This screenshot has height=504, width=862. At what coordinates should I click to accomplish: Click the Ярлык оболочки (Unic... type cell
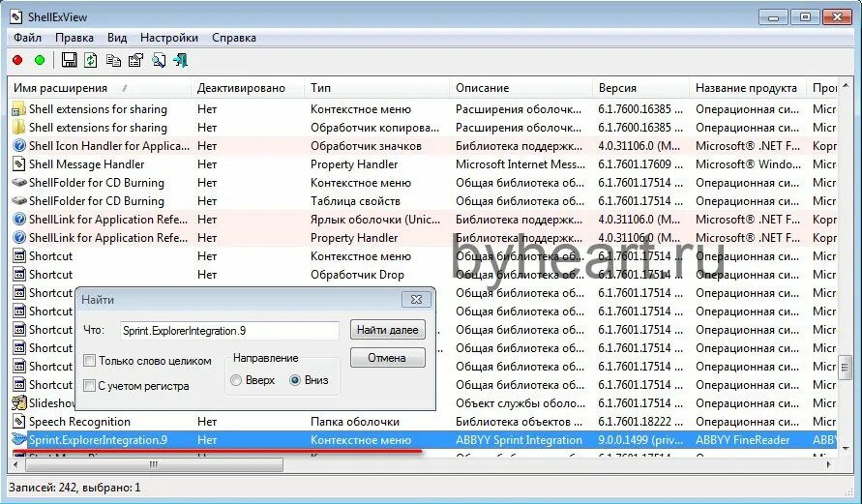tap(375, 220)
